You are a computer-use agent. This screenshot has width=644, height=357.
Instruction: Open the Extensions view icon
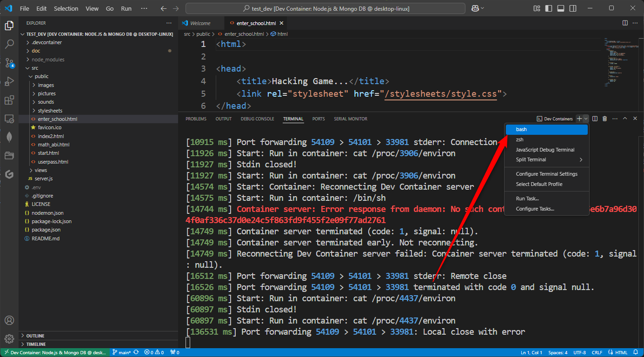pyautogui.click(x=9, y=100)
